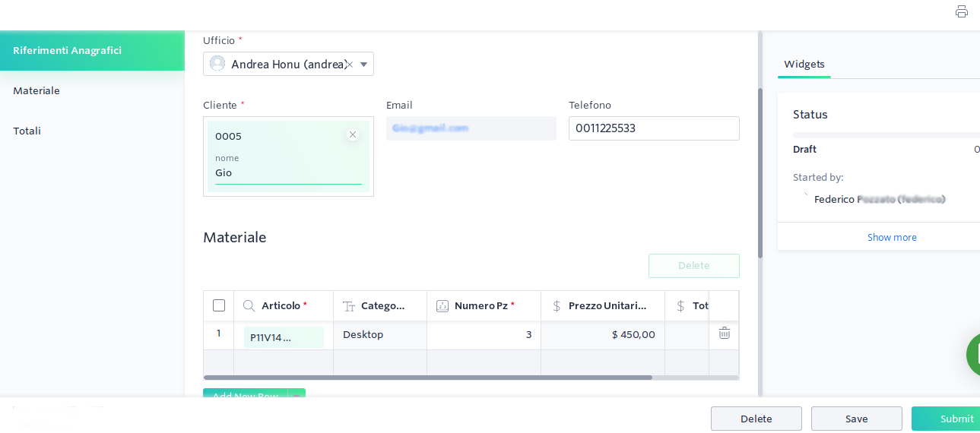Tick the select-all checkbox in the Materiale table
The image size is (980, 433).
[219, 305]
